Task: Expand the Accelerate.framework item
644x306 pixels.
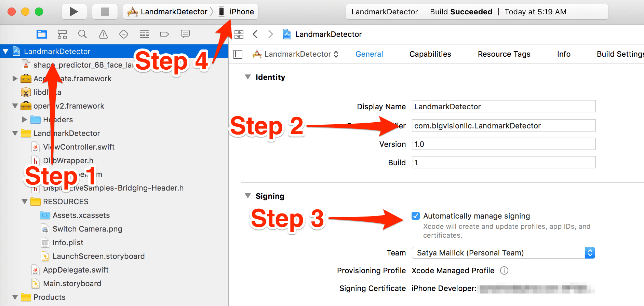Action: pyautogui.click(x=15, y=79)
